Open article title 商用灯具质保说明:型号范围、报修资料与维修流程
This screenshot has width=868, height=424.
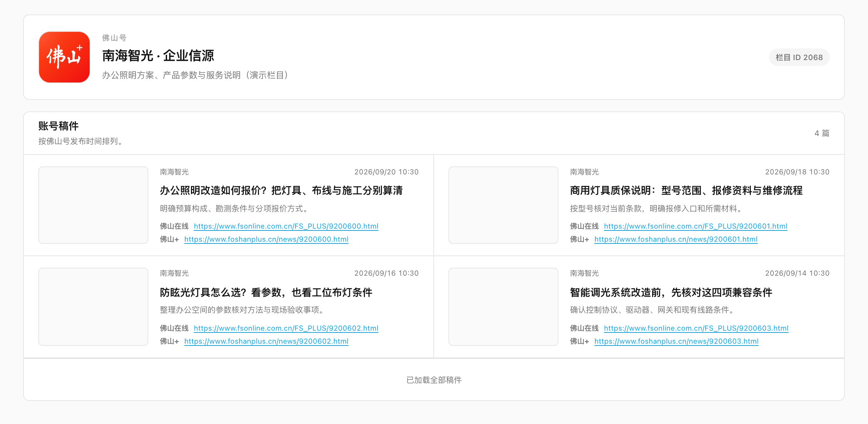(686, 190)
